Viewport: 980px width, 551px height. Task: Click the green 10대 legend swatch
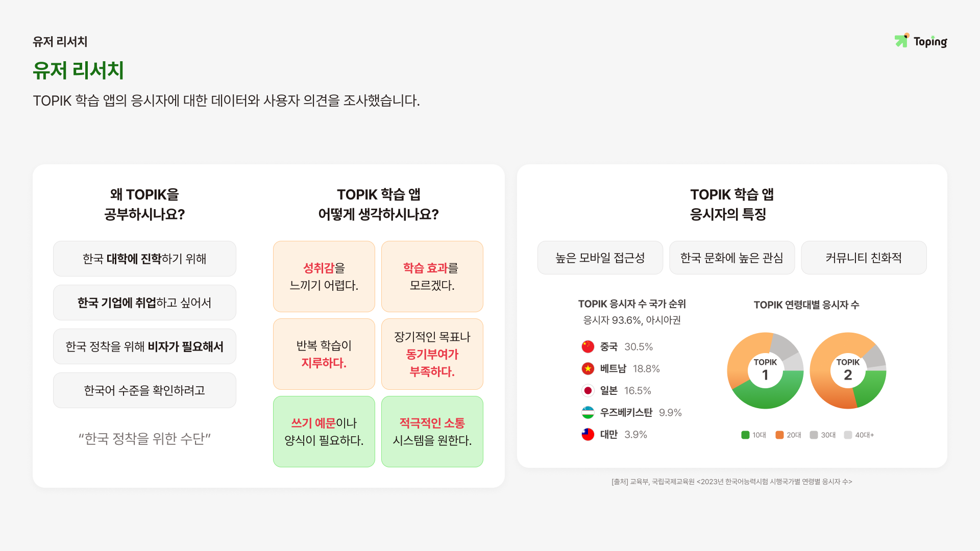[x=745, y=435]
